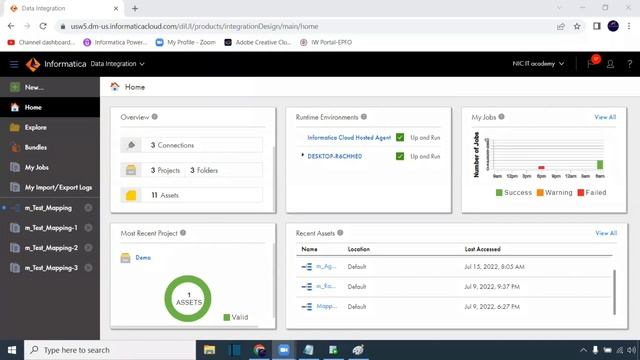Click the My Jobs info icon
Image resolution: width=640 pixels, height=360 pixels.
pos(501,117)
